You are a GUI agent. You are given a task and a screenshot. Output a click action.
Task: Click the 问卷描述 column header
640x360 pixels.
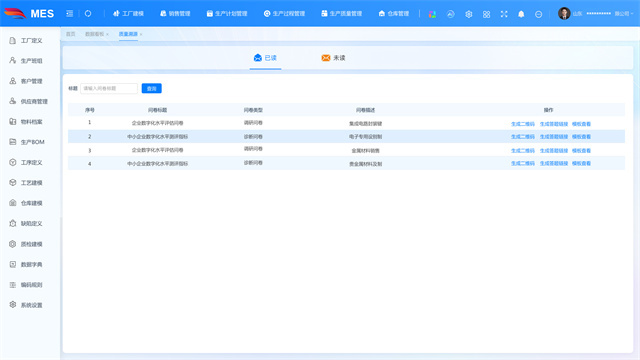tap(365, 110)
